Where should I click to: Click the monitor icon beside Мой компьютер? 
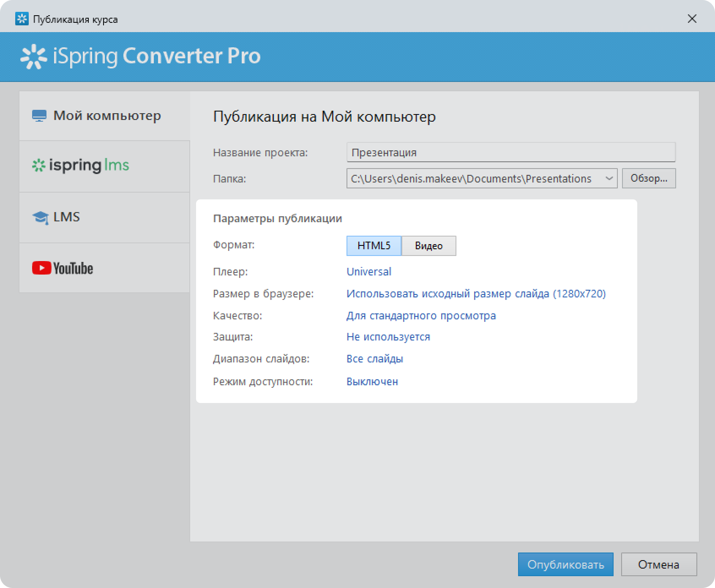39,116
